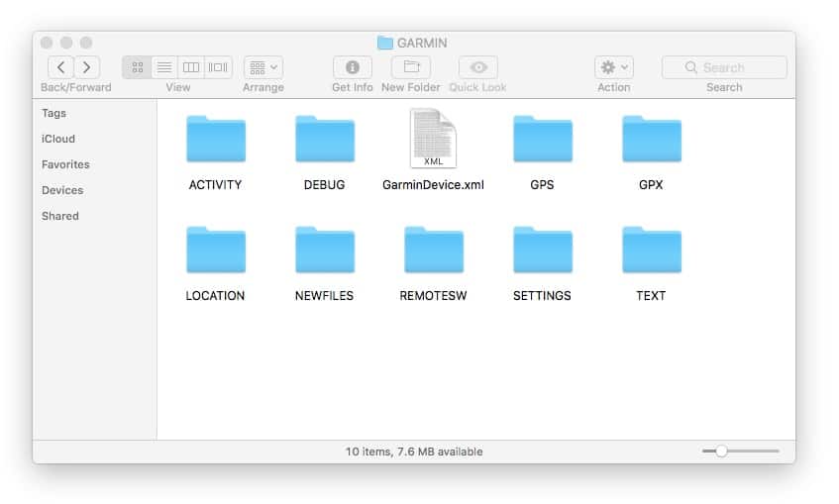This screenshot has height=504, width=839.
Task: Go forward with the Forward arrow
Action: (87, 67)
